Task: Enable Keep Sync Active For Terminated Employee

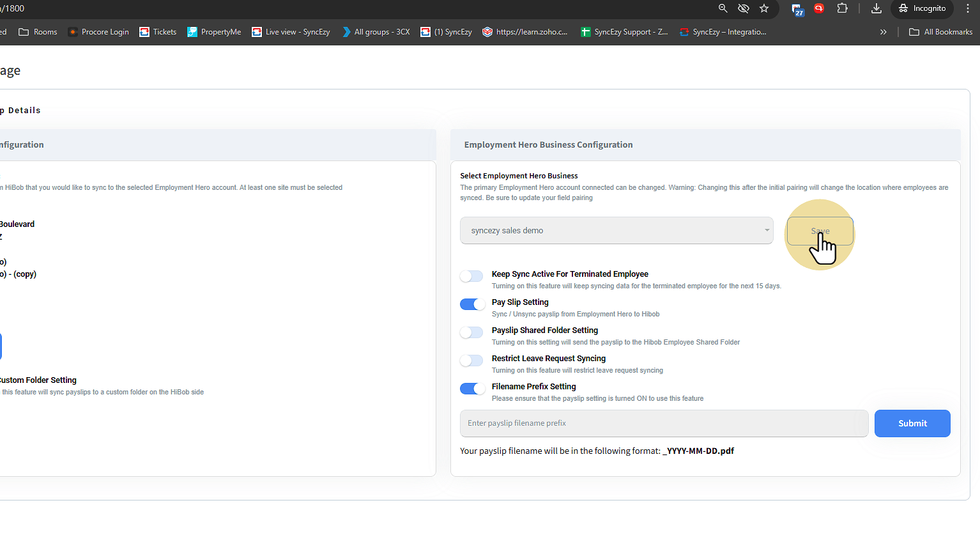Action: pos(471,276)
